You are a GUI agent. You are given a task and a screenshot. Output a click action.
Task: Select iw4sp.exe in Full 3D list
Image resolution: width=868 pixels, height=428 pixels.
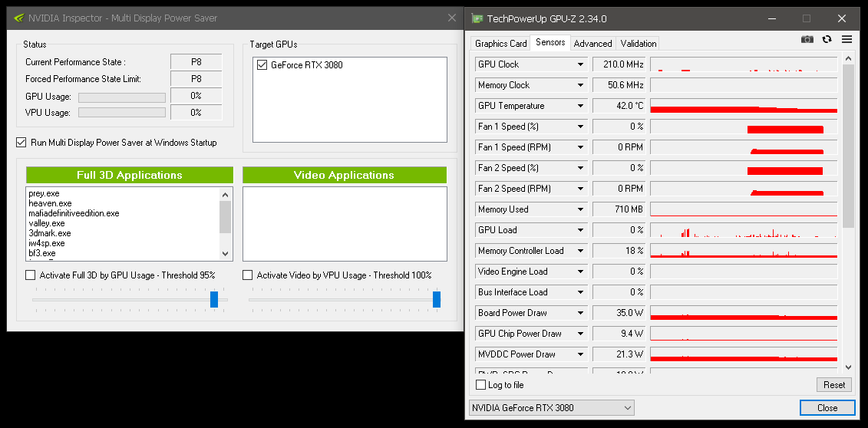click(47, 243)
